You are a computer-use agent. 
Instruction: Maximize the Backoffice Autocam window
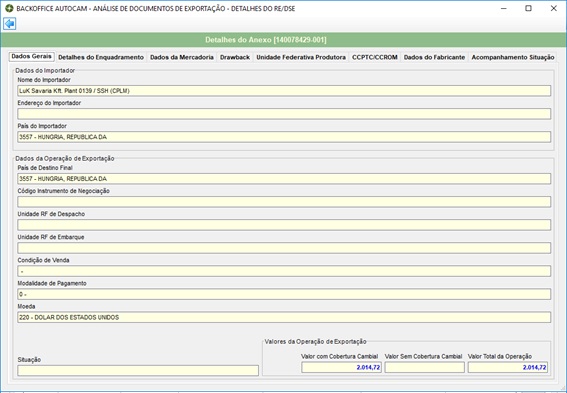click(528, 8)
